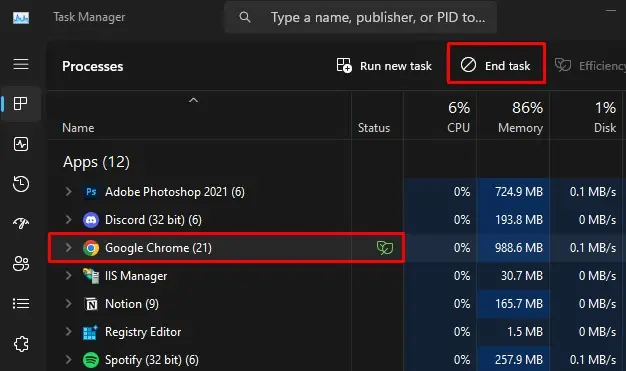The height and width of the screenshot is (371, 626).
Task: Click the sort arrow above Name column
Action: tap(193, 100)
